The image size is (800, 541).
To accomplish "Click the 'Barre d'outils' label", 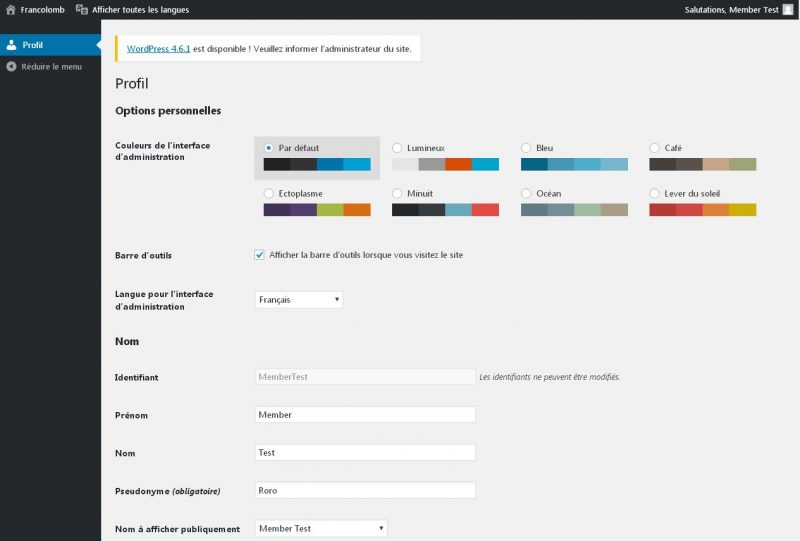I will [143, 255].
